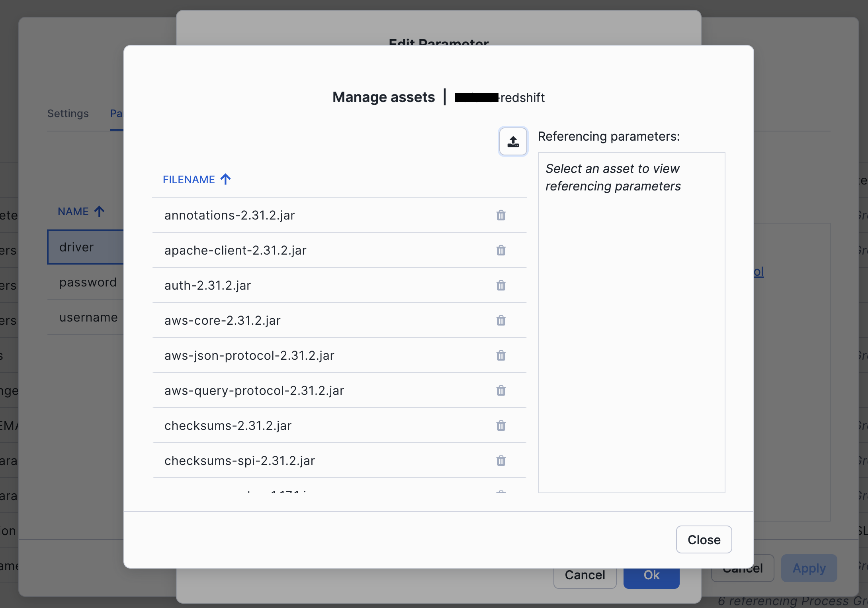Switch to the Parameters tab
Image resolution: width=868 pixels, height=608 pixels.
[117, 114]
